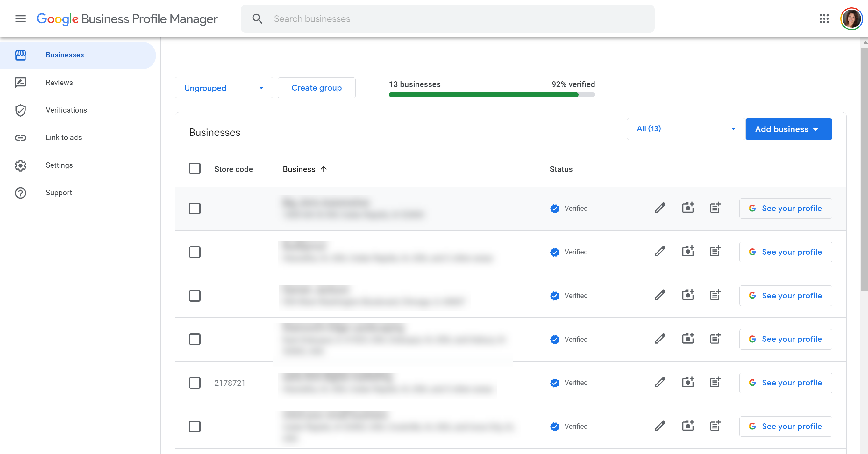Screen dimensions: 868x454
Task: Select checkbox for store code 2178721
Action: tap(195, 383)
